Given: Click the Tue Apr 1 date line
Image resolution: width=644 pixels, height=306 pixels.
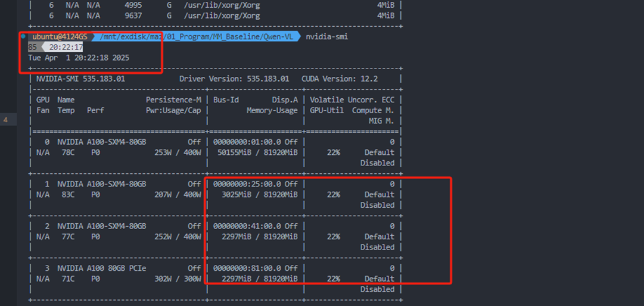Looking at the screenshot, I should (x=79, y=58).
